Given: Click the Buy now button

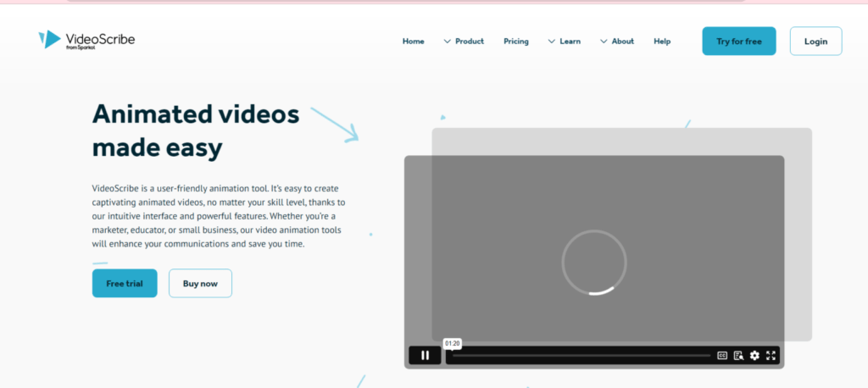Looking at the screenshot, I should [200, 284].
